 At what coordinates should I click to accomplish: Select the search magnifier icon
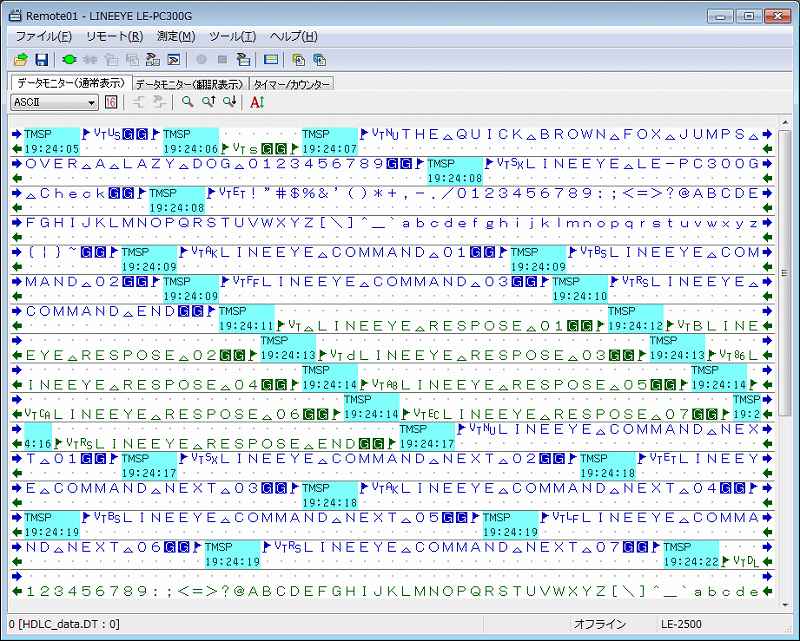pyautogui.click(x=186, y=101)
